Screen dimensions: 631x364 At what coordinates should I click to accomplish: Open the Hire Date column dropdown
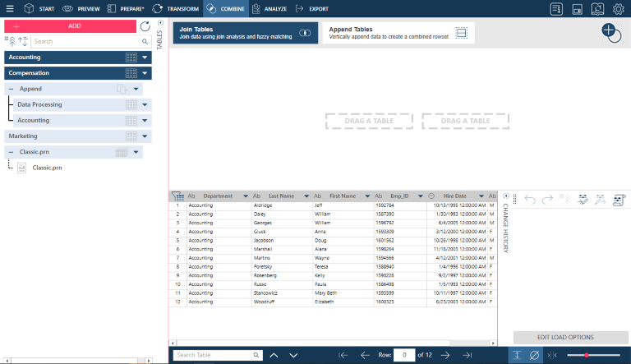coord(481,196)
